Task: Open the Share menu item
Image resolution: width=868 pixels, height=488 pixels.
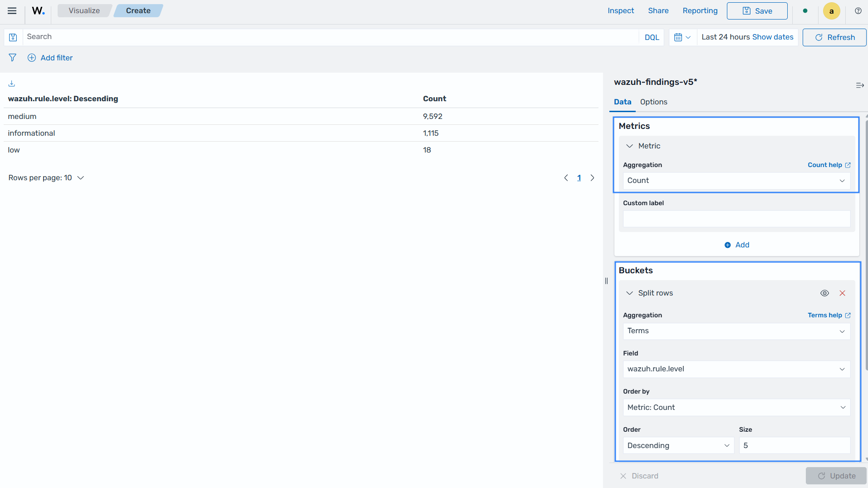Action: coord(658,10)
